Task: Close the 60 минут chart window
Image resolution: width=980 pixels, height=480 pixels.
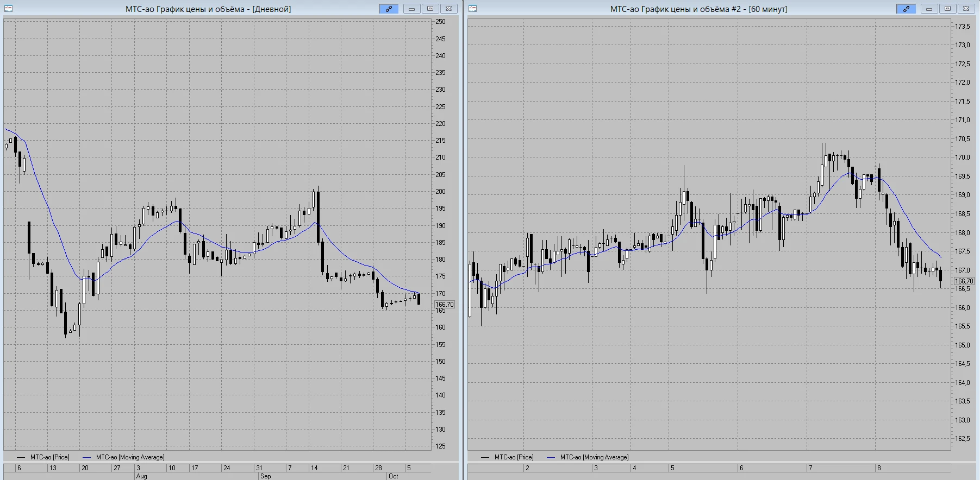Action: tap(966, 9)
